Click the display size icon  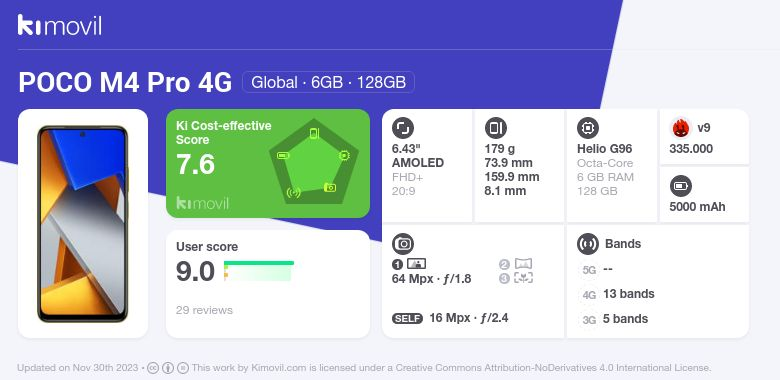pyautogui.click(x=403, y=128)
